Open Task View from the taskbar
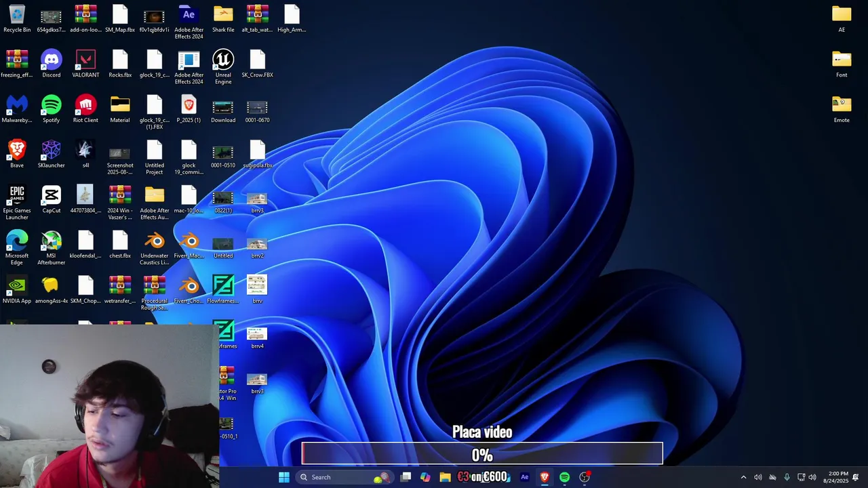The width and height of the screenshot is (868, 488). (406, 477)
